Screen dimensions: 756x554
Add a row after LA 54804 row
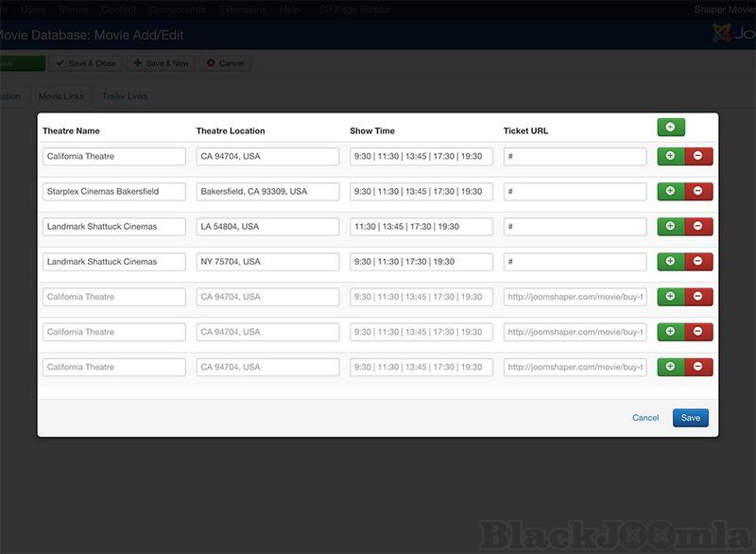(671, 226)
